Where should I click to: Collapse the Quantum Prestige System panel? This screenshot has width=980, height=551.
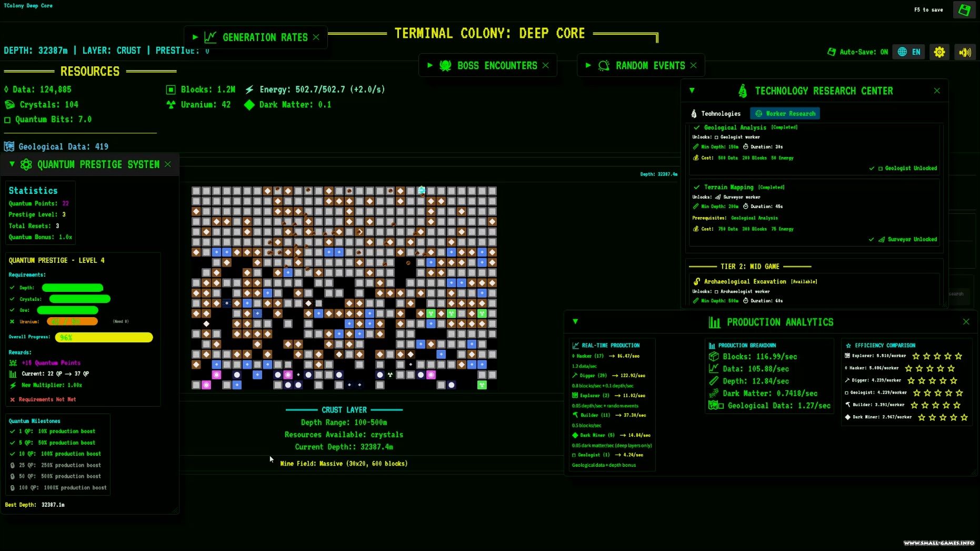click(12, 164)
